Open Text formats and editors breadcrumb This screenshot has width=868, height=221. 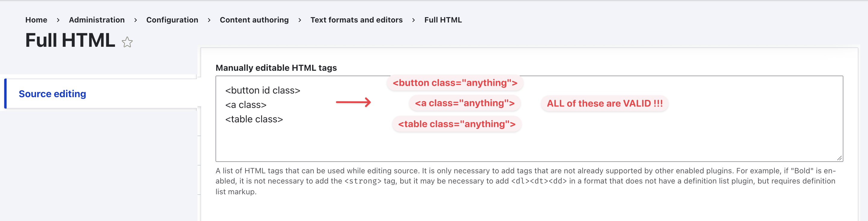point(357,20)
